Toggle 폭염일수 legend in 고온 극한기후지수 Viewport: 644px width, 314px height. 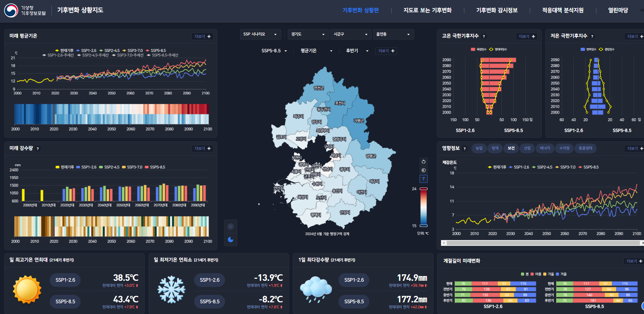[479, 49]
